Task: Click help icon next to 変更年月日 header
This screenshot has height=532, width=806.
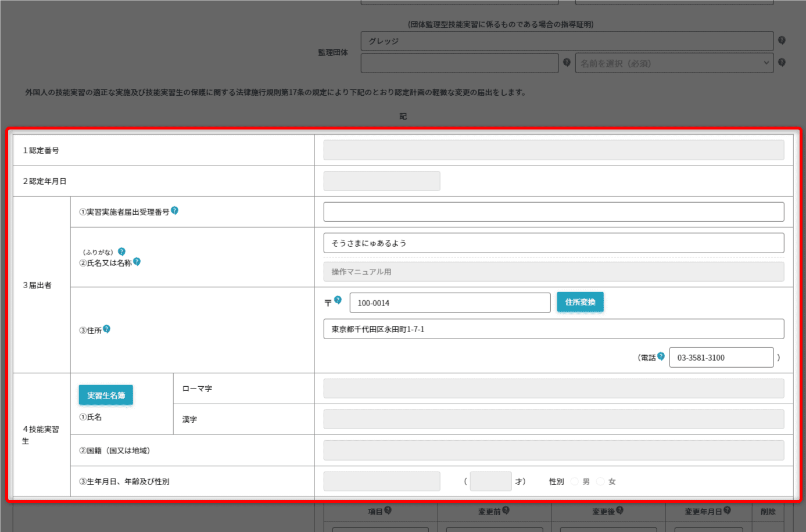Action: pos(727,511)
